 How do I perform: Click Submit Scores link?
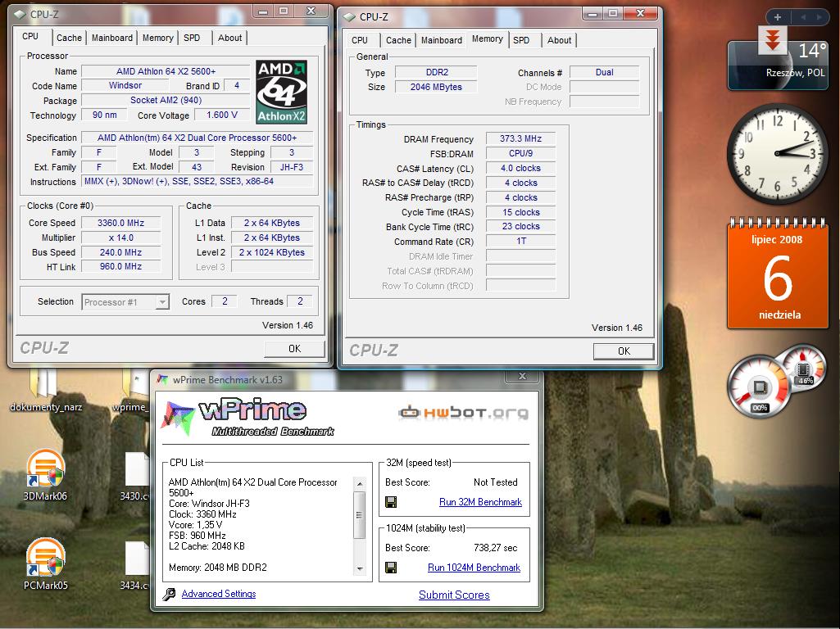coord(454,595)
